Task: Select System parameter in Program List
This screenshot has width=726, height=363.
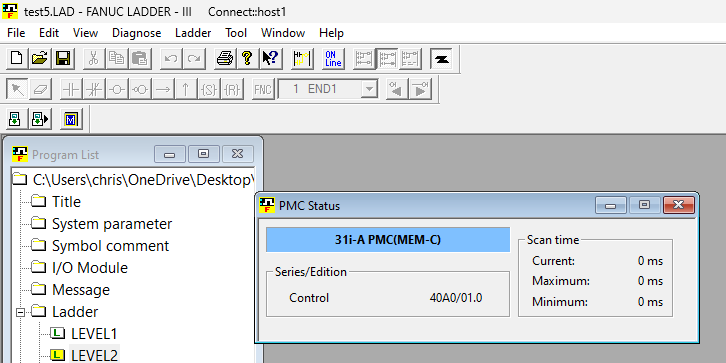Action: tap(112, 224)
